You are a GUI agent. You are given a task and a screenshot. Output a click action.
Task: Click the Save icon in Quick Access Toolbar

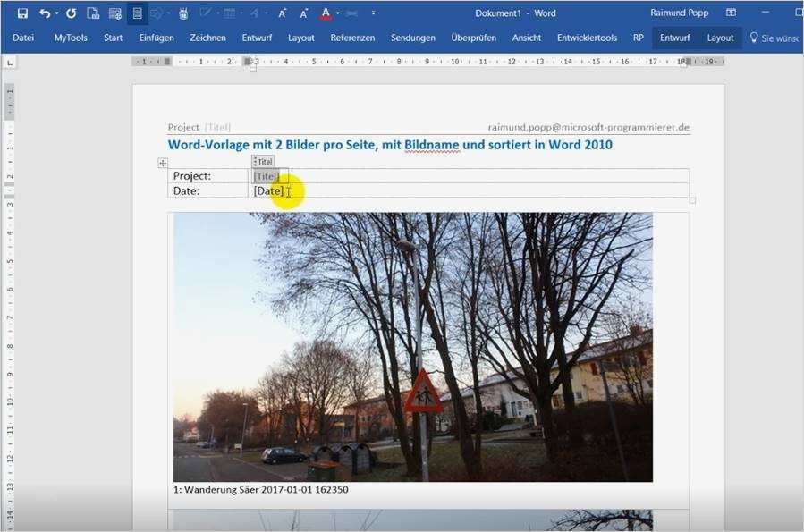coord(22,13)
